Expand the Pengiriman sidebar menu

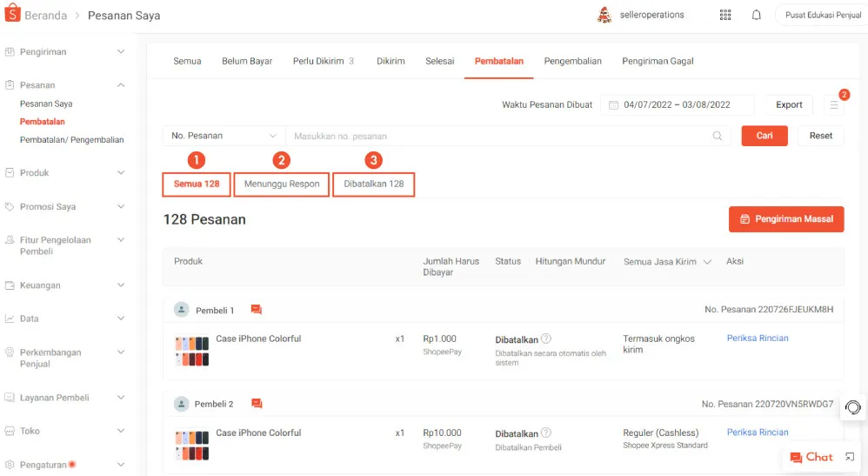point(121,51)
